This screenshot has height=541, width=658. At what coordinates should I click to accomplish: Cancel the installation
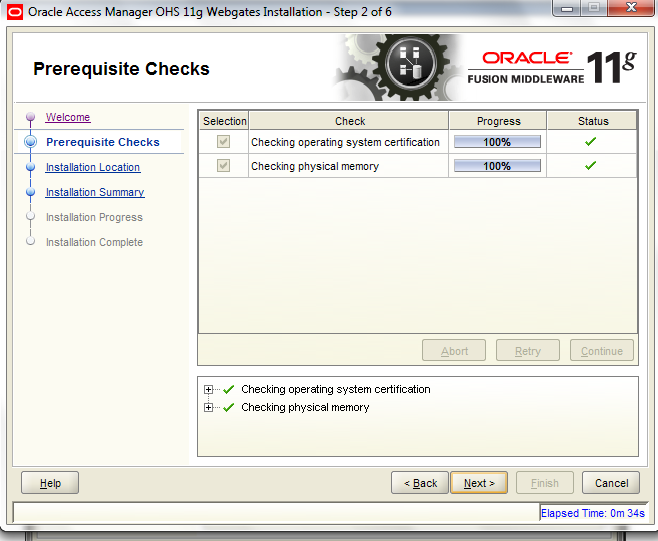tap(611, 483)
